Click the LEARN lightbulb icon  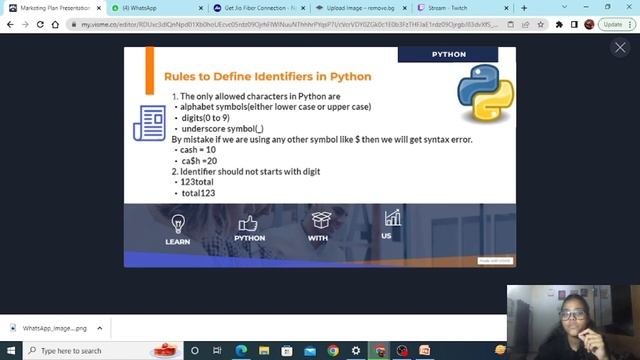(x=178, y=224)
